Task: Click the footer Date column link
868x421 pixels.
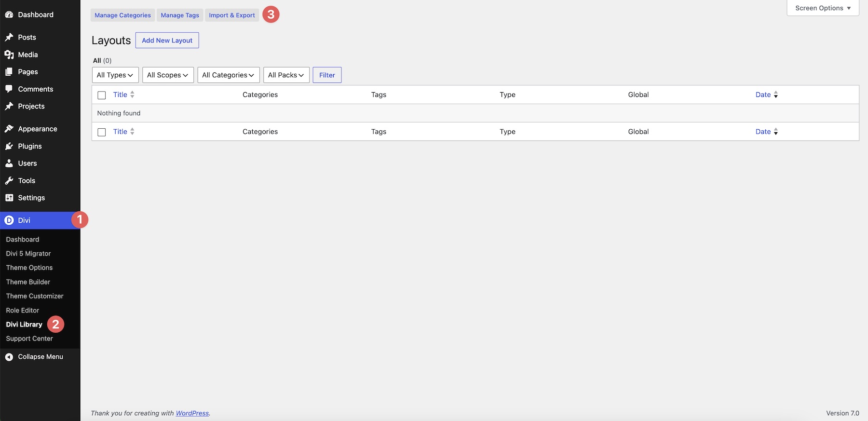Action: pyautogui.click(x=763, y=131)
